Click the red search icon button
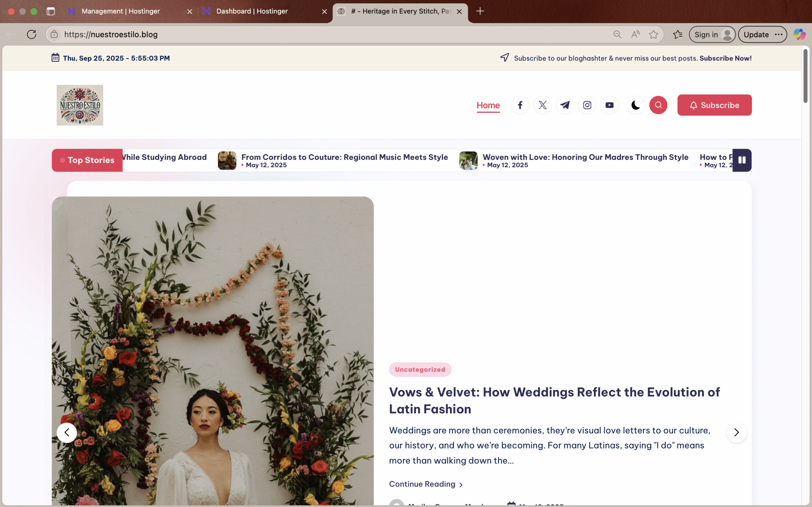Viewport: 812px width, 507px height. (658, 105)
